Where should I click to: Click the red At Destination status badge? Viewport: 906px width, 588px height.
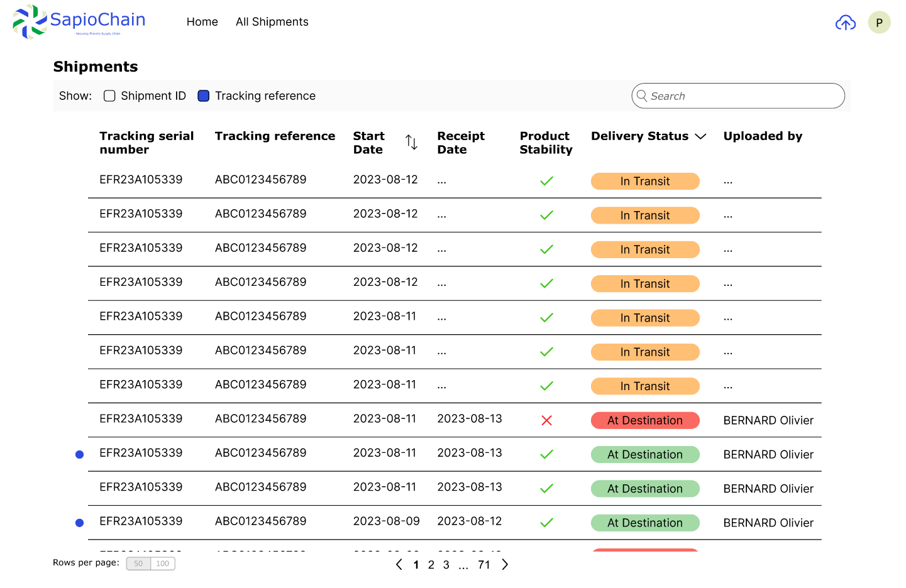coord(644,420)
